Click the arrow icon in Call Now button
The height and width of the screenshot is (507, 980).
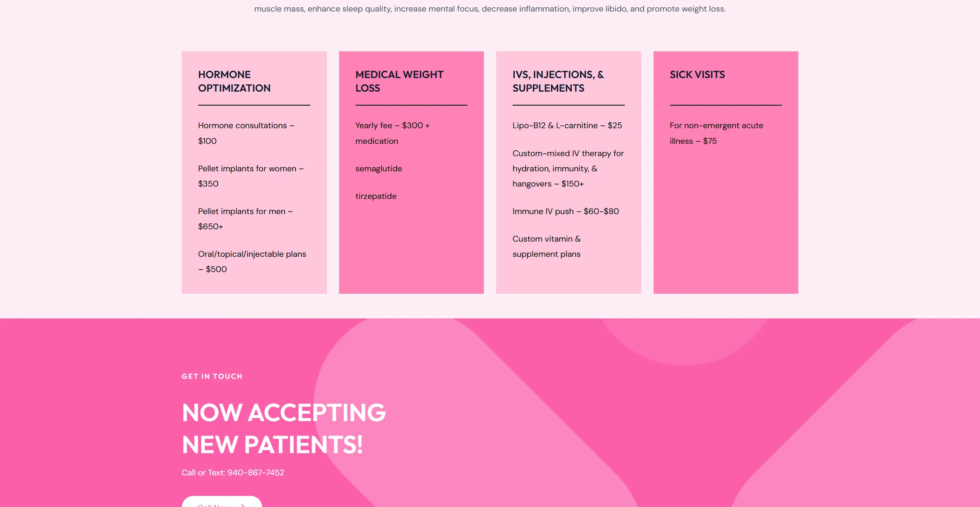point(243,505)
